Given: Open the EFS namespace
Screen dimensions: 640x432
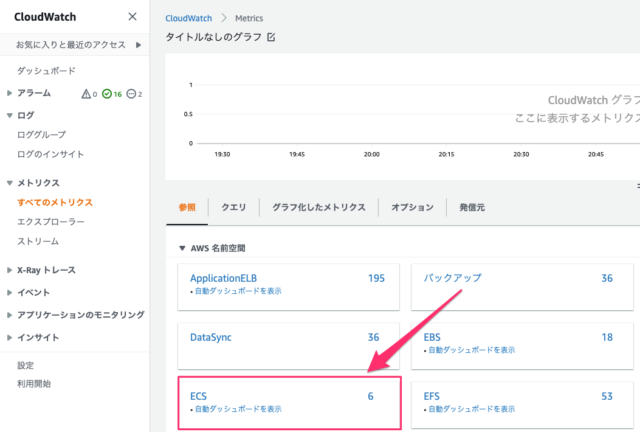Looking at the screenshot, I should [x=431, y=396].
